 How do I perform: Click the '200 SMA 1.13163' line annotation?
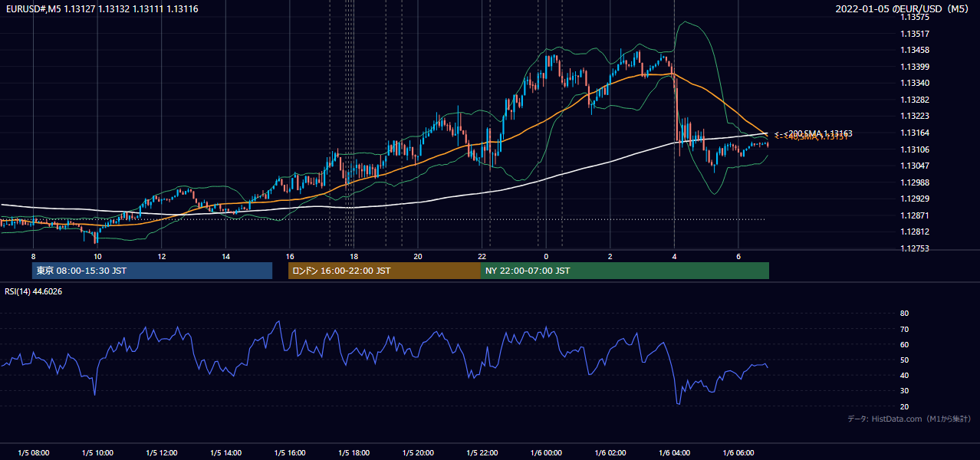tap(814, 133)
